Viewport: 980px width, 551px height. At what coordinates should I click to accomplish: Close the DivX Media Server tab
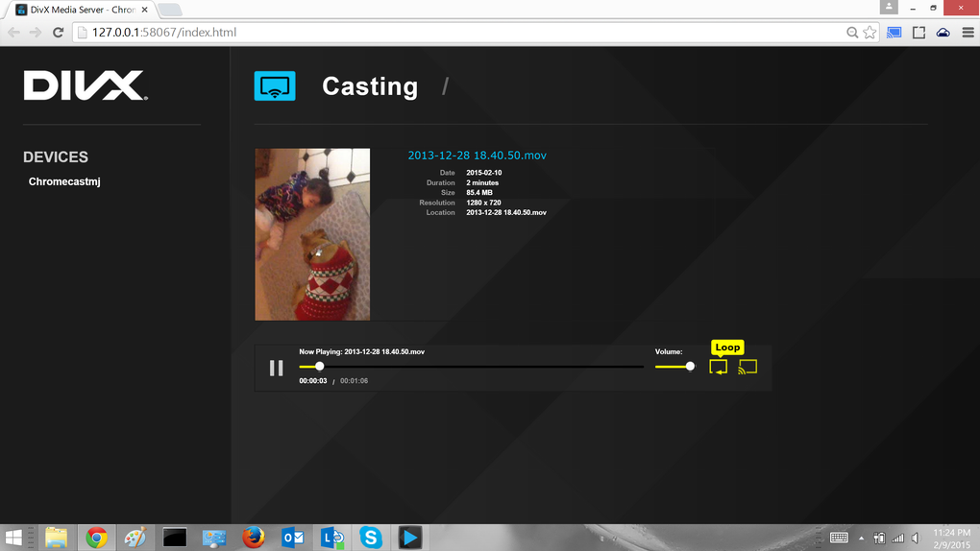(x=144, y=10)
